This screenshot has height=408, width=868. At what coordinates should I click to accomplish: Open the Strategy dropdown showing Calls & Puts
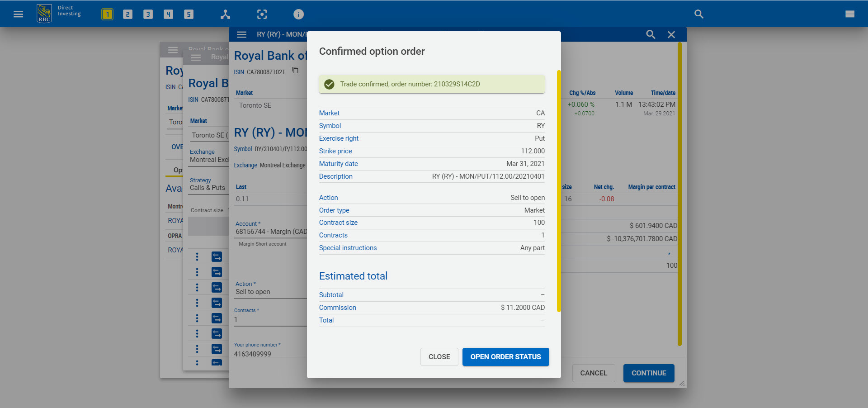pyautogui.click(x=207, y=188)
